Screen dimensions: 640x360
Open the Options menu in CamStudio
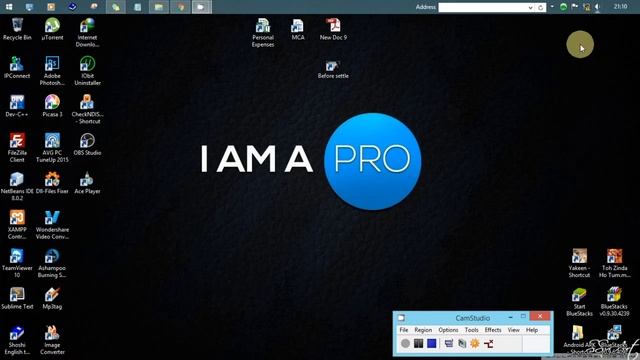click(x=448, y=330)
